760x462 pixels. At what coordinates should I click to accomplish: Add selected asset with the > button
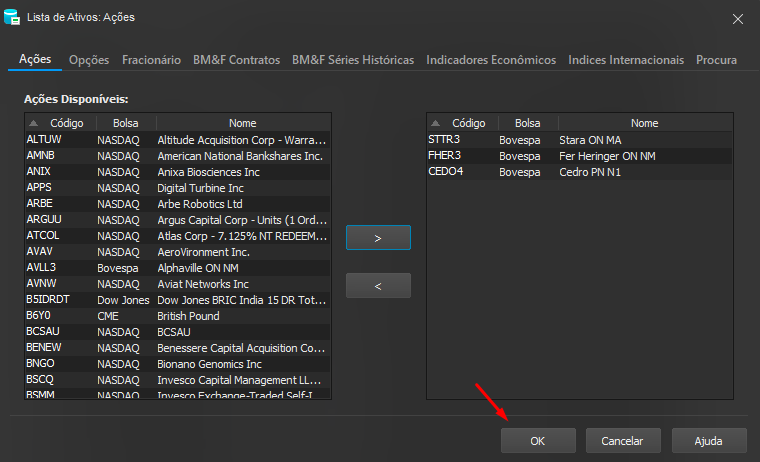tap(378, 238)
